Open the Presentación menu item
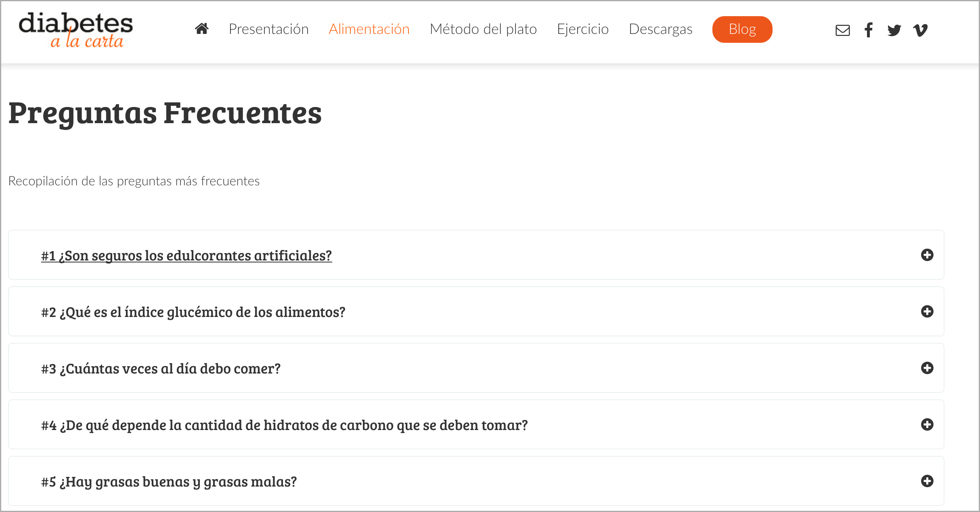The height and width of the screenshot is (512, 980). coord(268,29)
